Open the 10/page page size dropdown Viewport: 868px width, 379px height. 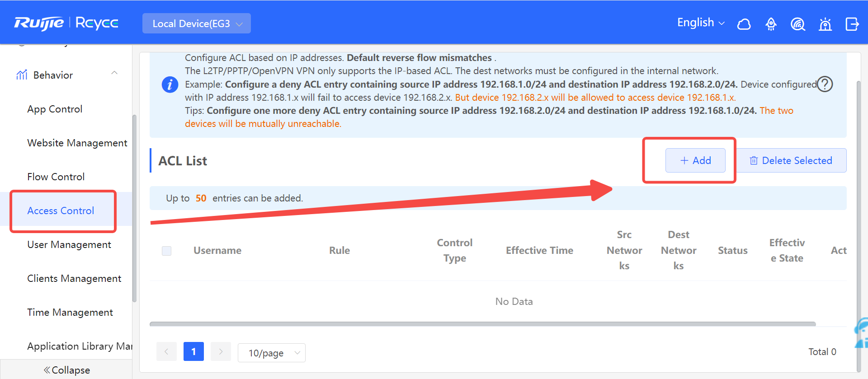pos(272,353)
